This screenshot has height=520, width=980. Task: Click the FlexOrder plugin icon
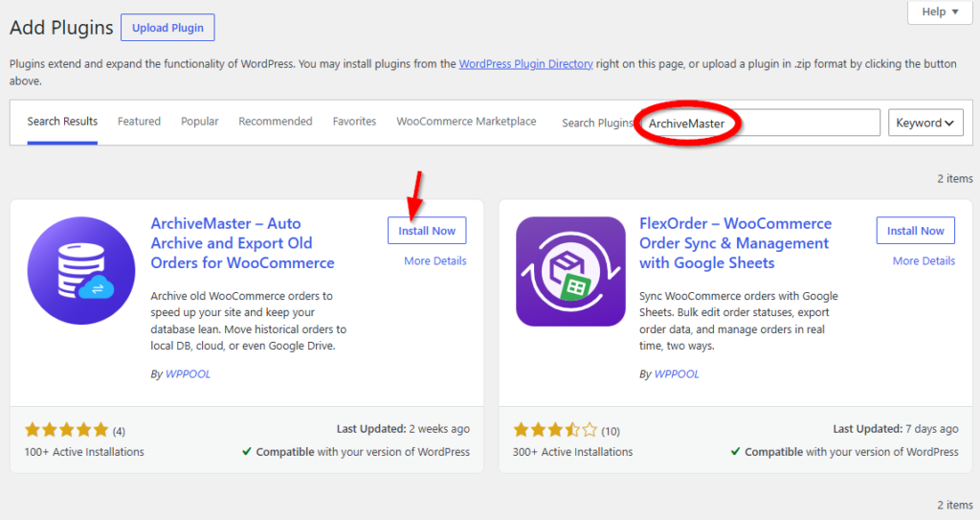[x=570, y=271]
